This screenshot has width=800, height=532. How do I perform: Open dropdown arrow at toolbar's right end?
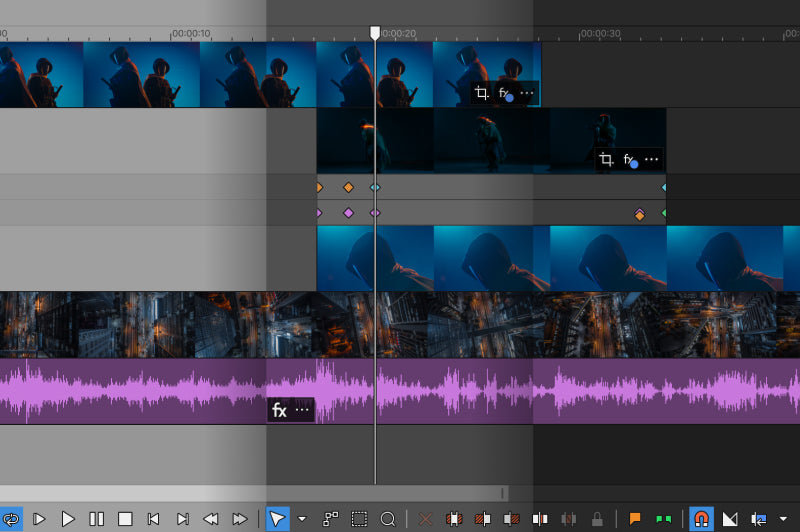pos(783,519)
